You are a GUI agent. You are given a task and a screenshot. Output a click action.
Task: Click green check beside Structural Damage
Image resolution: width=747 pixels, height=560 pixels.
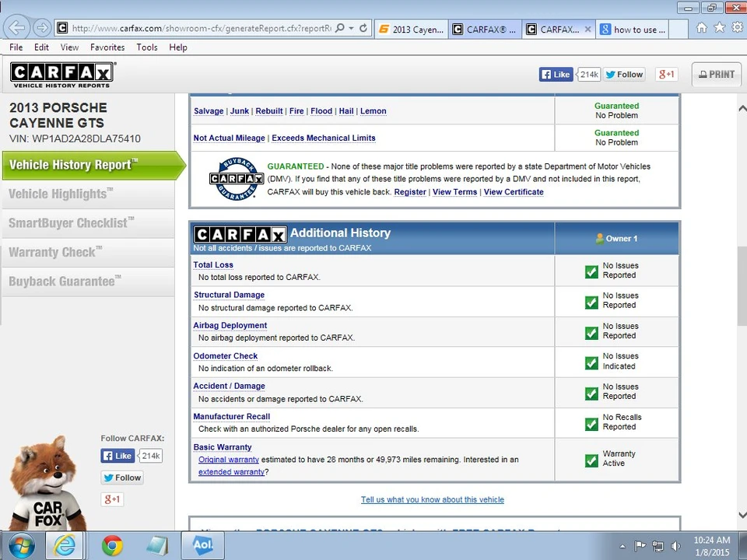point(591,302)
